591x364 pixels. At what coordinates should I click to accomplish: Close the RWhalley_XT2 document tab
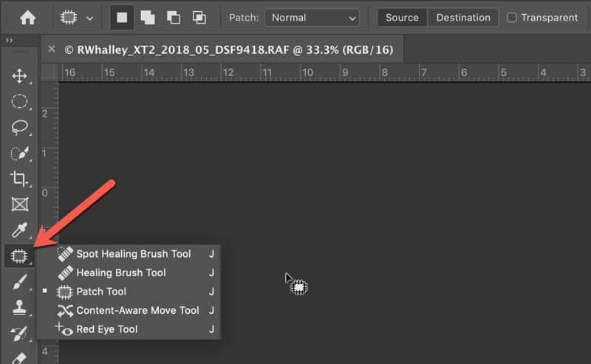tap(52, 49)
